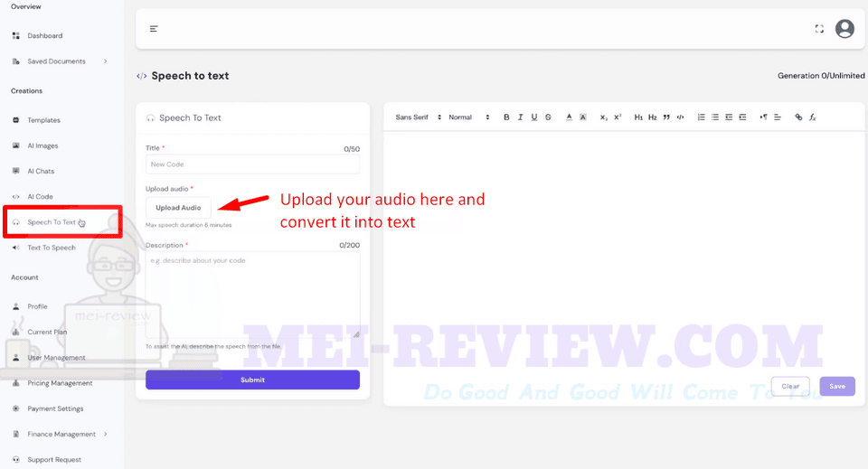Increase the indent level
This screenshot has height=469, width=868.
[x=743, y=117]
